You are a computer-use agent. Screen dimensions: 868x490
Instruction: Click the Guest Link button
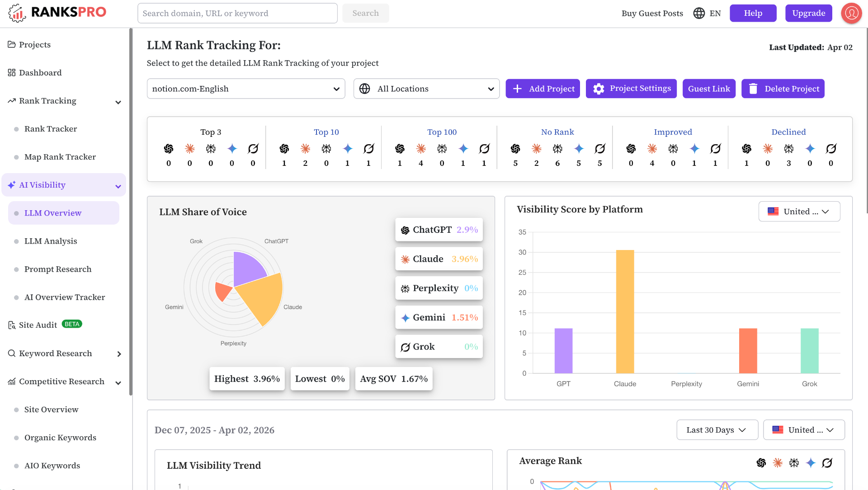point(709,89)
